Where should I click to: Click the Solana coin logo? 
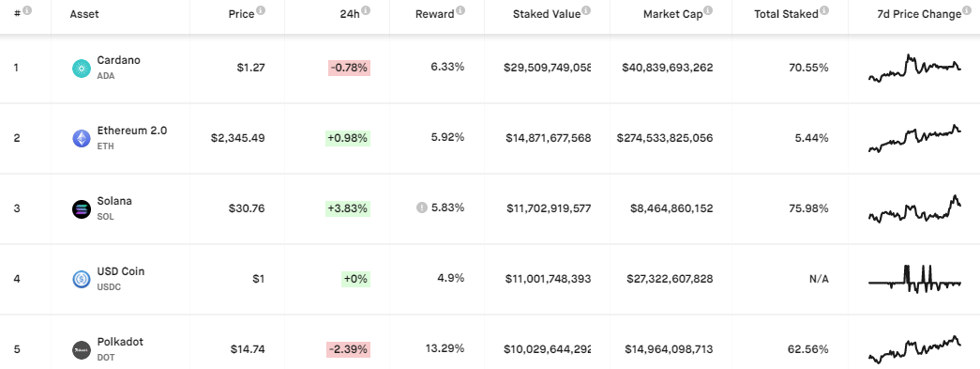pos(82,208)
